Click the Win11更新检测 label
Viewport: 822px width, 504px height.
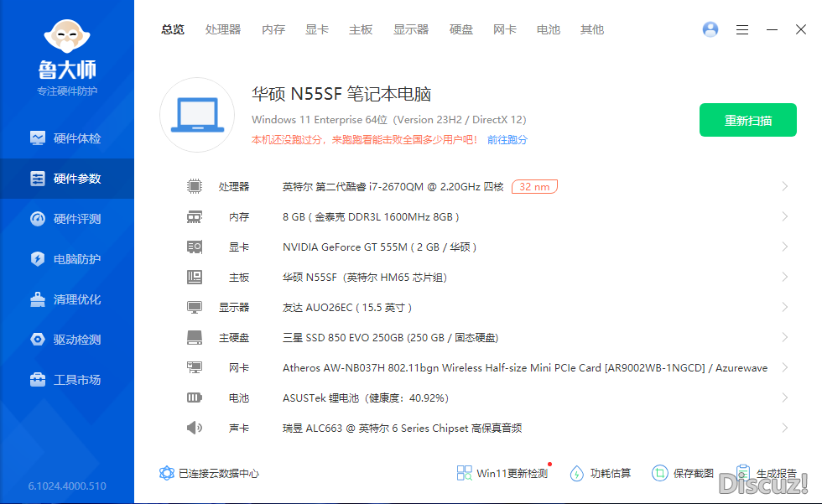point(512,474)
